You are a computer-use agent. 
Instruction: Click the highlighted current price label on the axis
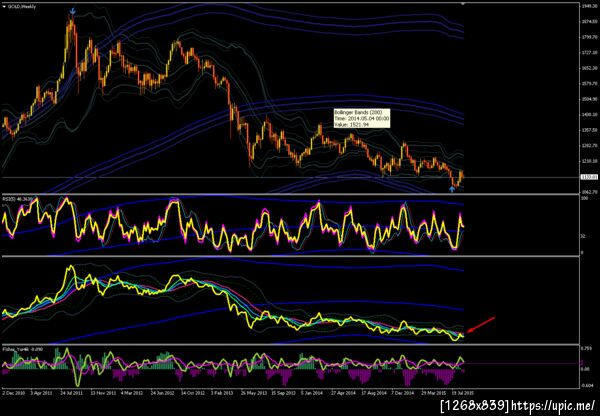[587, 177]
